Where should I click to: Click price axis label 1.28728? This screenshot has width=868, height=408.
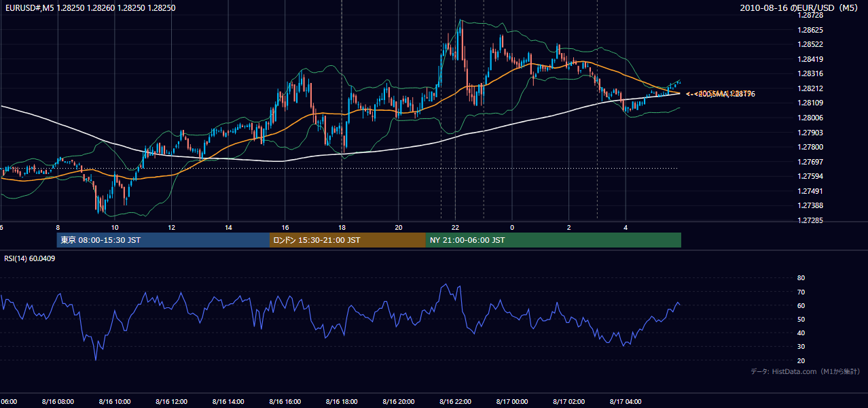(811, 15)
